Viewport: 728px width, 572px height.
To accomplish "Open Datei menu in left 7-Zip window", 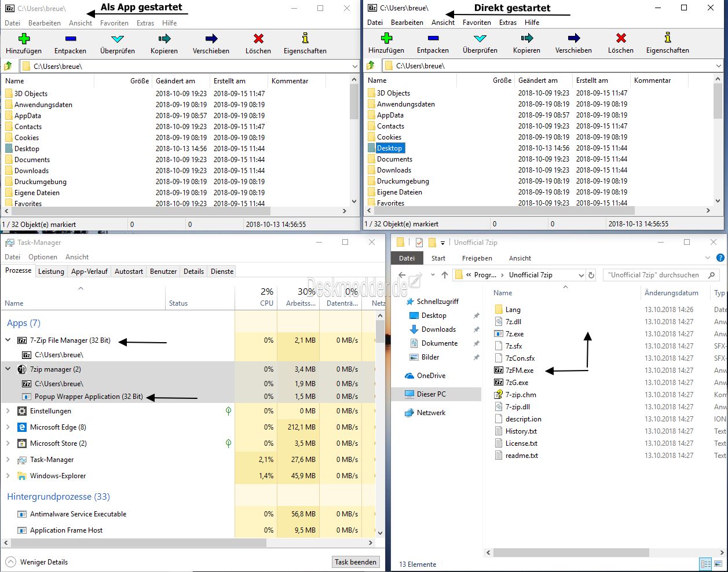I will click(x=12, y=23).
